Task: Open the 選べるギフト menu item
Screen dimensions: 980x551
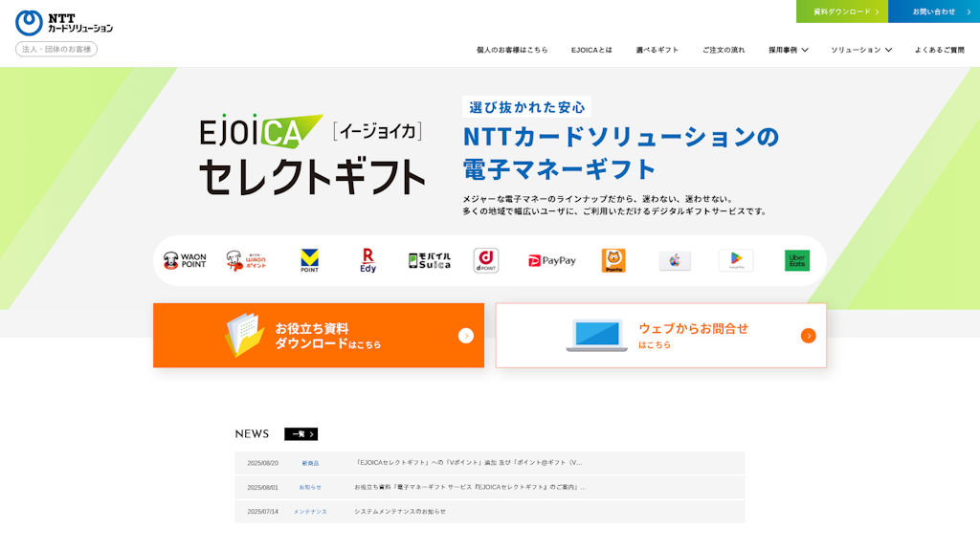Action: pyautogui.click(x=657, y=50)
